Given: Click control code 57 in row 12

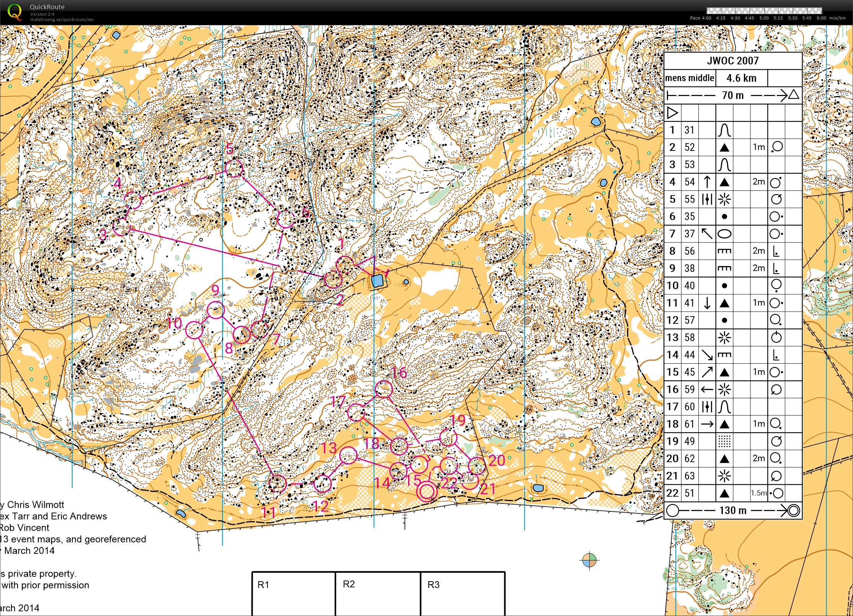Looking at the screenshot, I should (x=690, y=320).
